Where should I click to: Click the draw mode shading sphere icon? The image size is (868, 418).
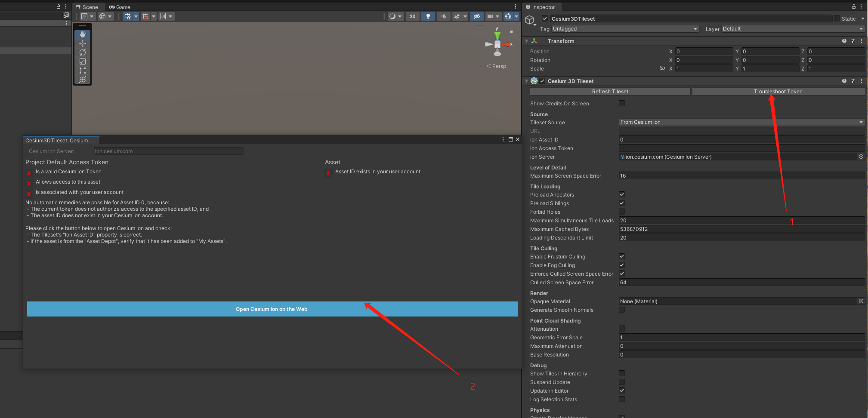[392, 16]
